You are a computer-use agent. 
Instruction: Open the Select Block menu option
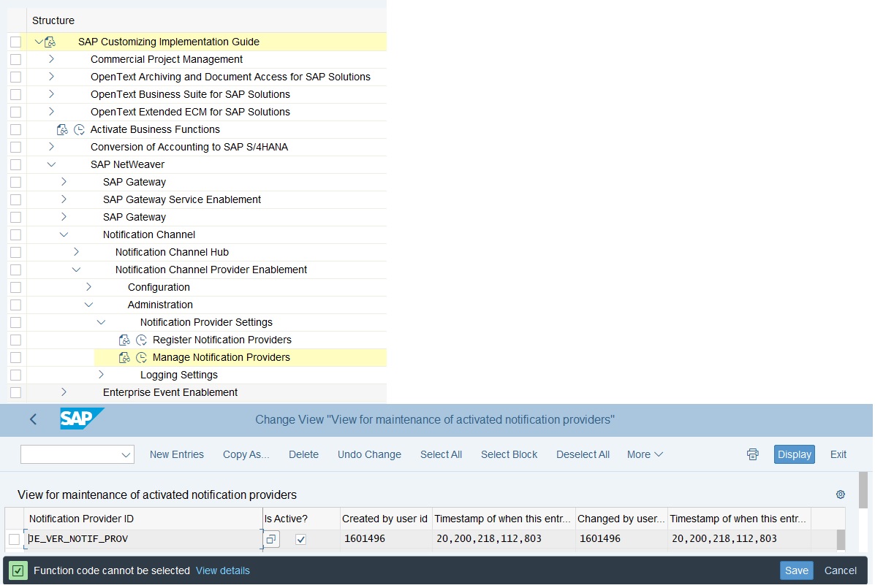tap(509, 454)
